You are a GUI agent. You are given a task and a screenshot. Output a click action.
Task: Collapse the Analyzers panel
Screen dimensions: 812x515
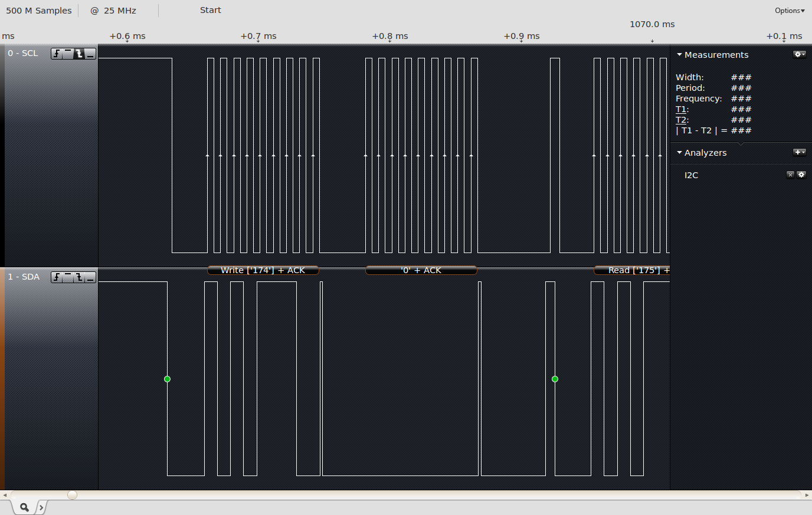click(x=679, y=153)
